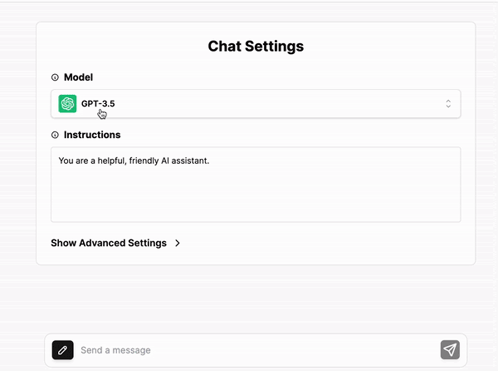This screenshot has width=498, height=371.
Task: Click the Chat Settings heading
Action: [256, 46]
